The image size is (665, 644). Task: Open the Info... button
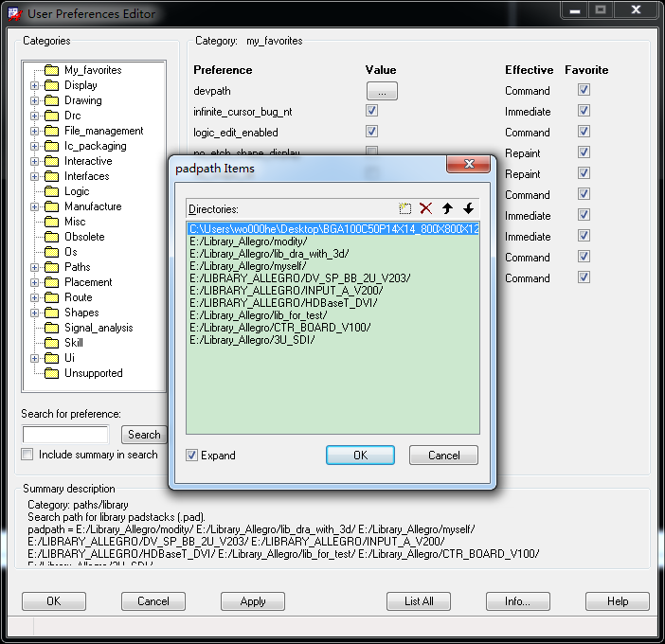(x=518, y=601)
